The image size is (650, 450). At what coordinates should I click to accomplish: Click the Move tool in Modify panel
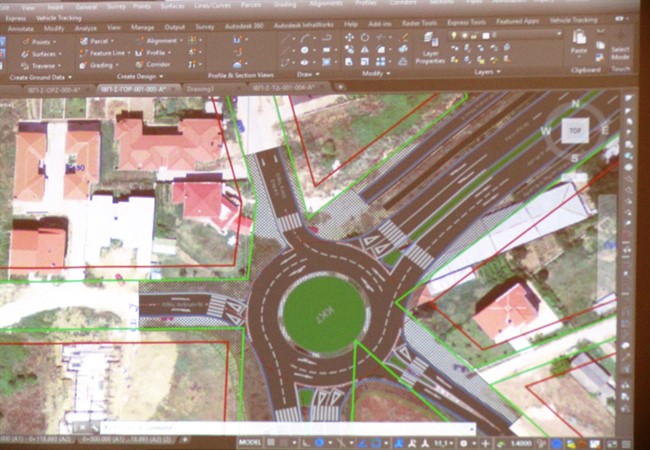click(x=349, y=36)
